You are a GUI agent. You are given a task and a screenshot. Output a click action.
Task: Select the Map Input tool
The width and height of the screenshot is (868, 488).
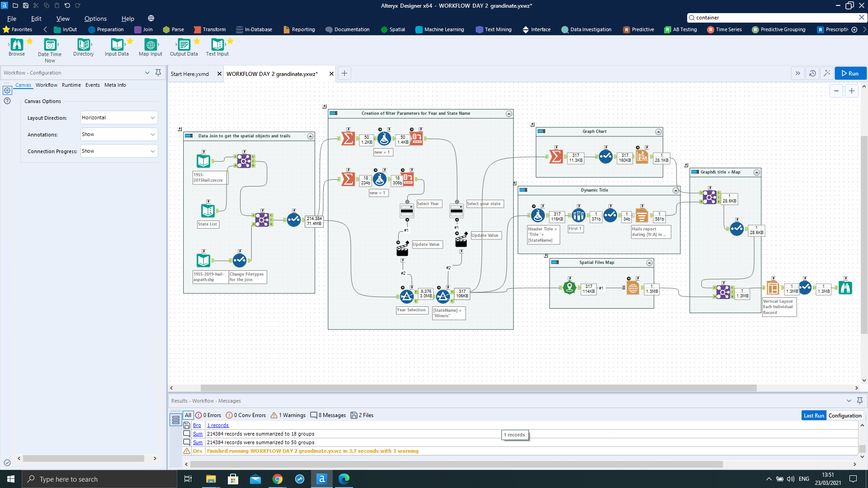coord(150,45)
